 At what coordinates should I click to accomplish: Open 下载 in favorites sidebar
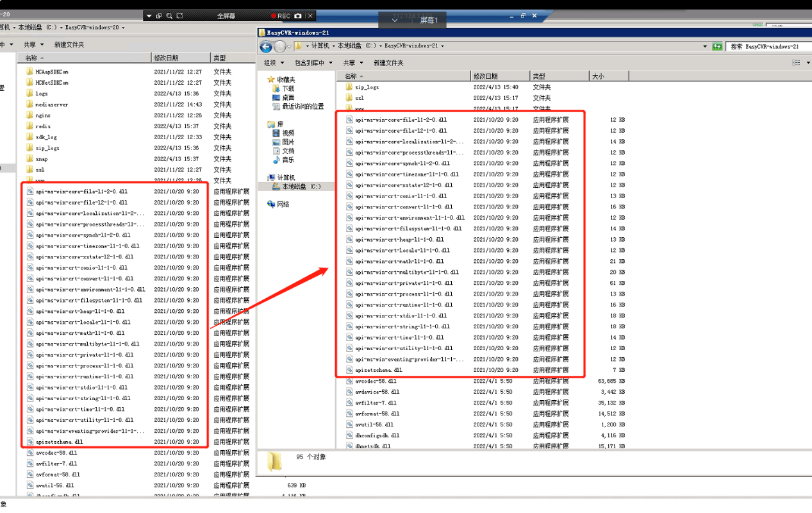[283, 88]
